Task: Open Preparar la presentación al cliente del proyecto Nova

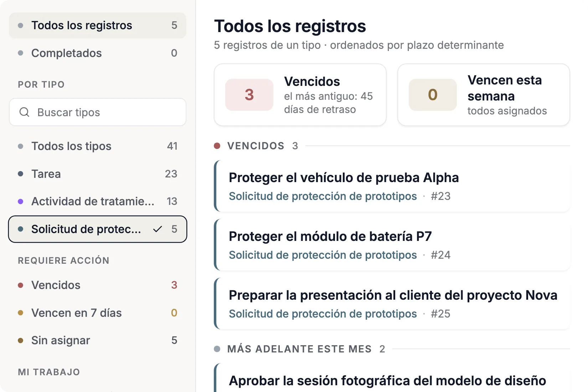Action: coord(392,304)
